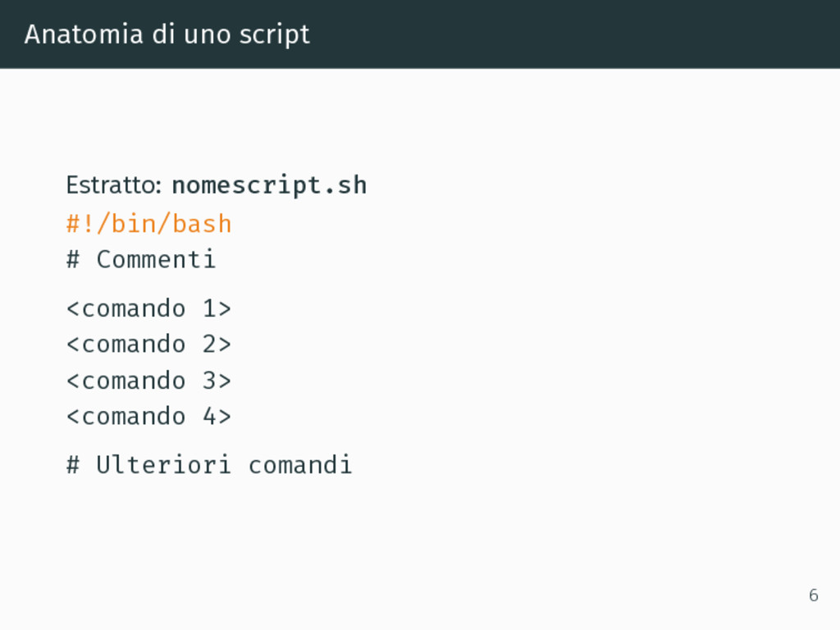Viewport: 840px width, 630px height.
Task: Click the line '<comando 1>'
Action: click(149, 308)
